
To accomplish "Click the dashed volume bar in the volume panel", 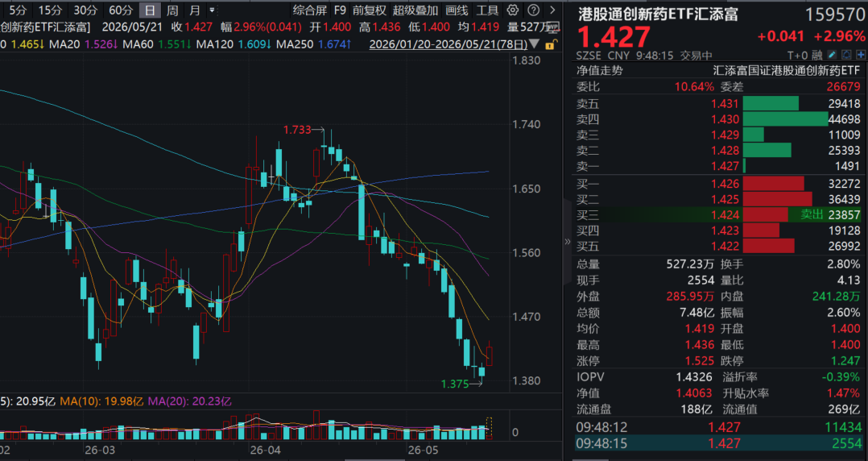I will click(x=489, y=428).
